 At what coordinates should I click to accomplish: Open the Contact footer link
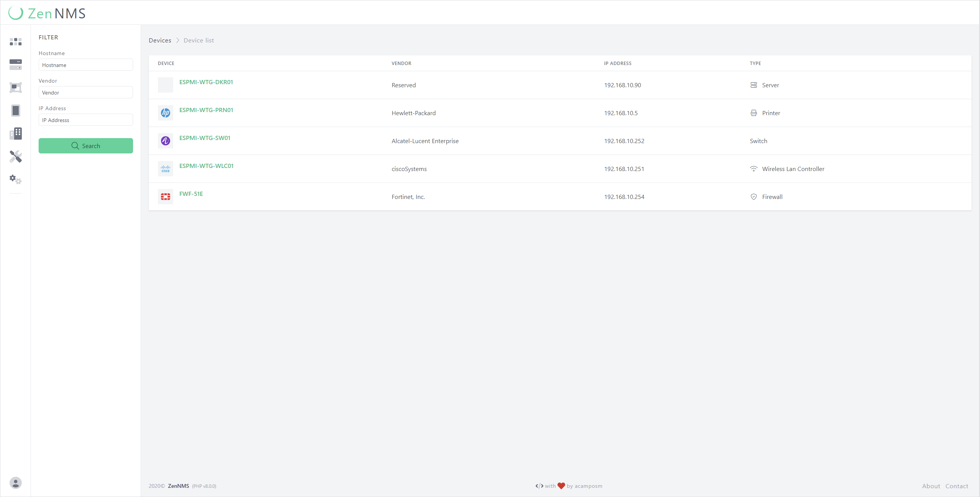(957, 486)
